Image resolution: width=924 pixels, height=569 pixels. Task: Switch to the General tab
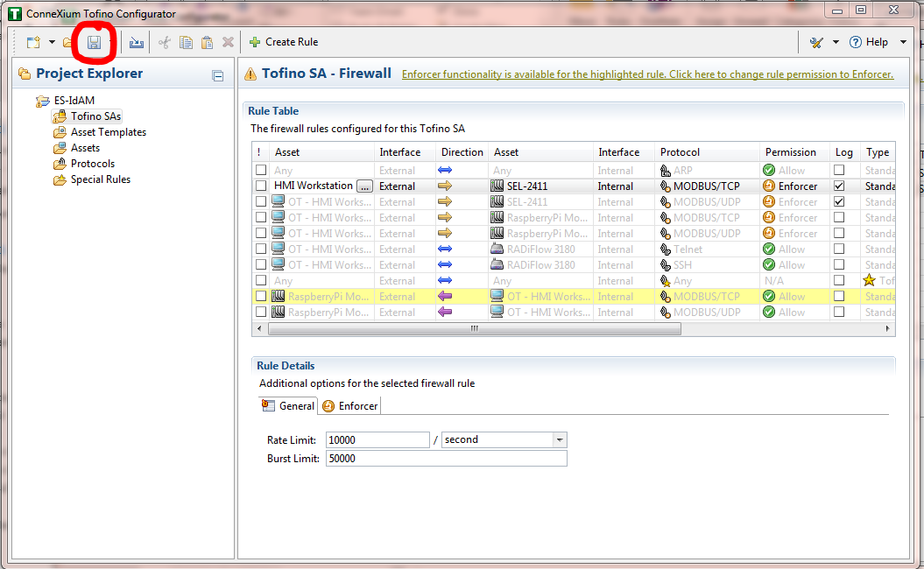click(x=288, y=406)
